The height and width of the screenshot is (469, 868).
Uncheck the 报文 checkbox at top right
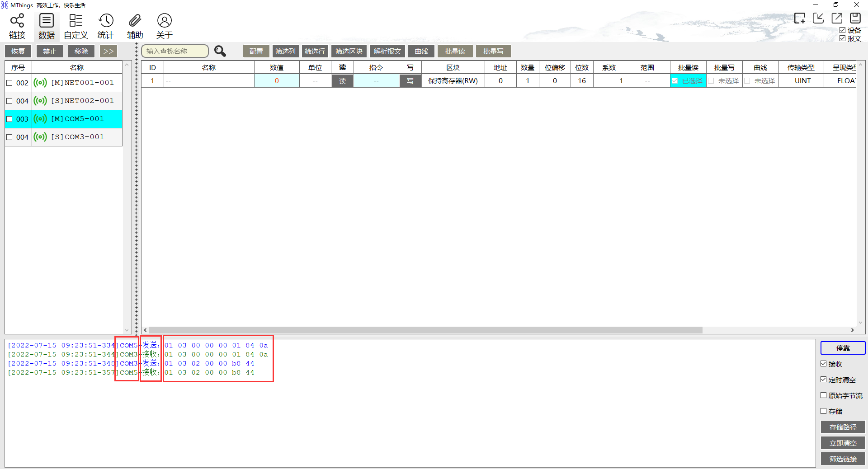click(842, 38)
